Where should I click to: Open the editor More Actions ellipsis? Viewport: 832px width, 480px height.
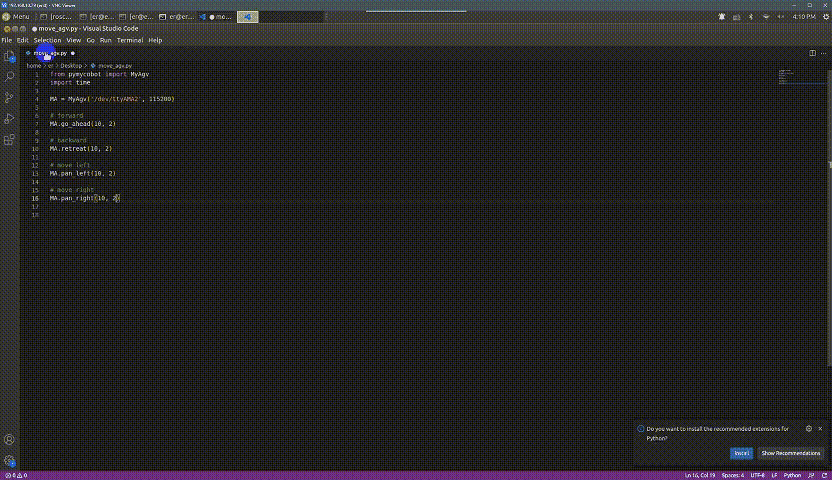pyautogui.click(x=824, y=53)
